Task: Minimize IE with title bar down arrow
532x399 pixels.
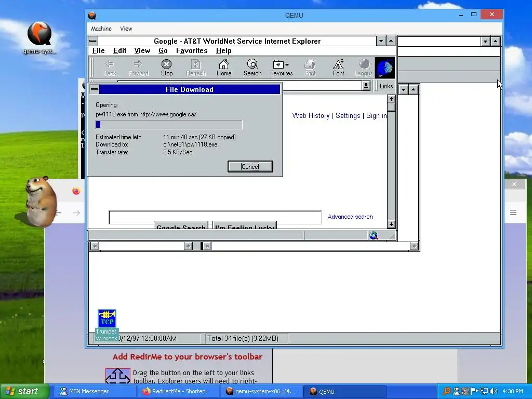Action: point(381,41)
